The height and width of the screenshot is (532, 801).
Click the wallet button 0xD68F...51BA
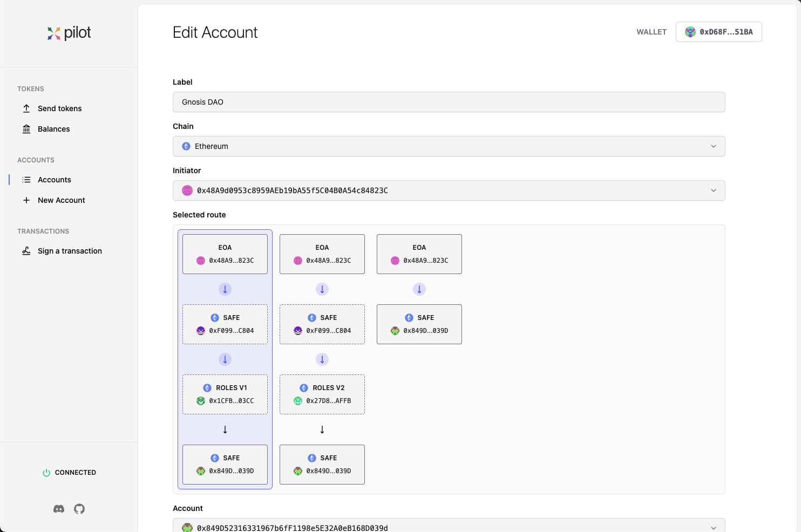[718, 32]
